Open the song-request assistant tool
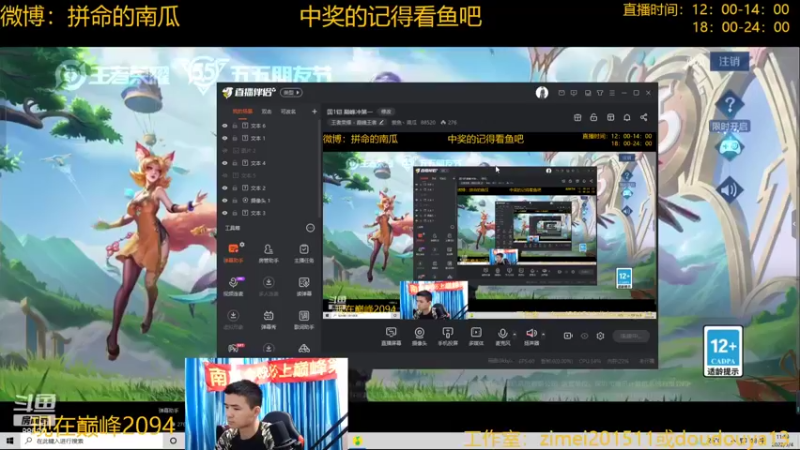The width and height of the screenshot is (800, 450). click(x=304, y=319)
